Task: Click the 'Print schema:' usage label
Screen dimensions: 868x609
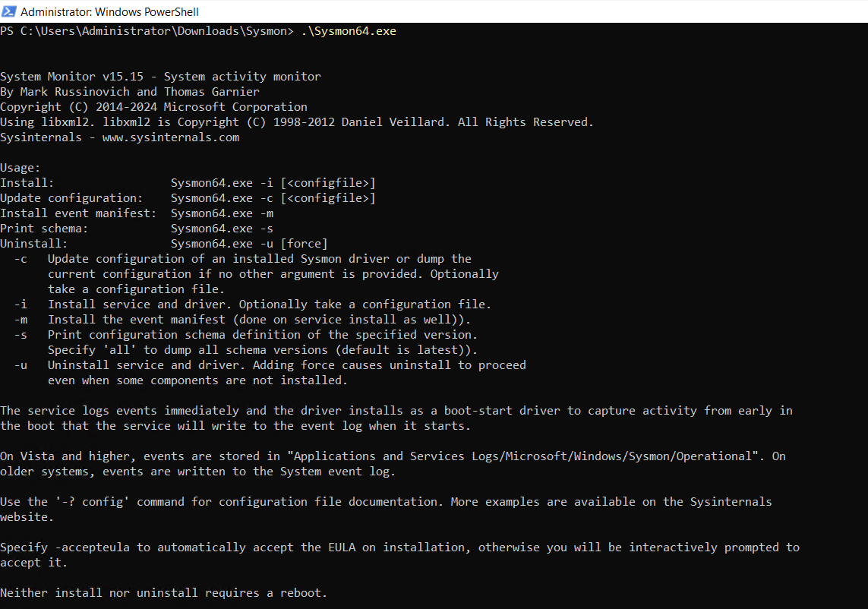Action: (44, 229)
